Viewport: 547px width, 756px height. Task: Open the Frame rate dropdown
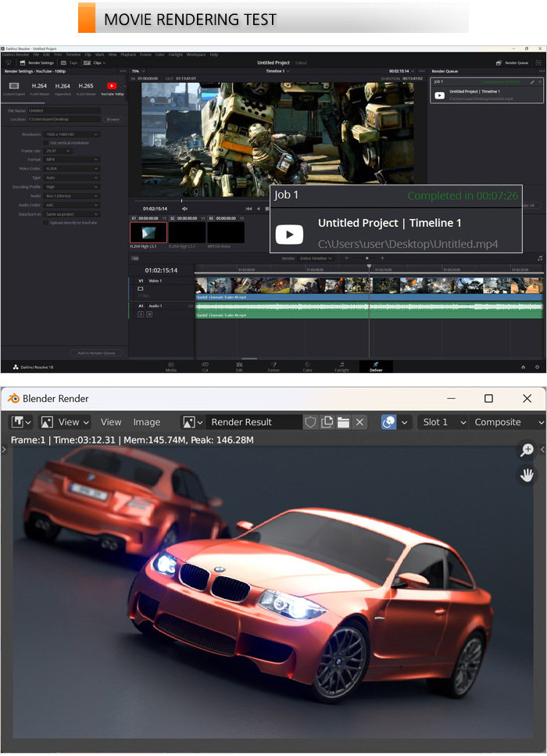click(x=58, y=151)
